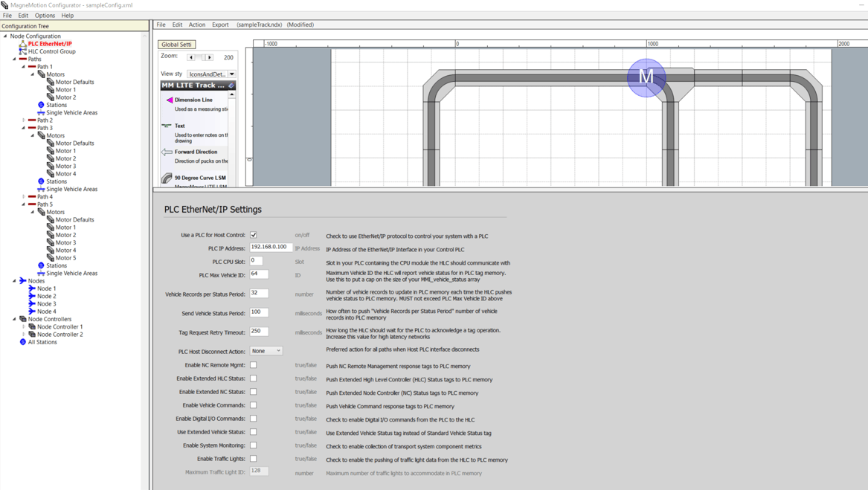Enable Digital I/O Commands checkbox
The height and width of the screenshot is (490, 868).
pyautogui.click(x=254, y=419)
